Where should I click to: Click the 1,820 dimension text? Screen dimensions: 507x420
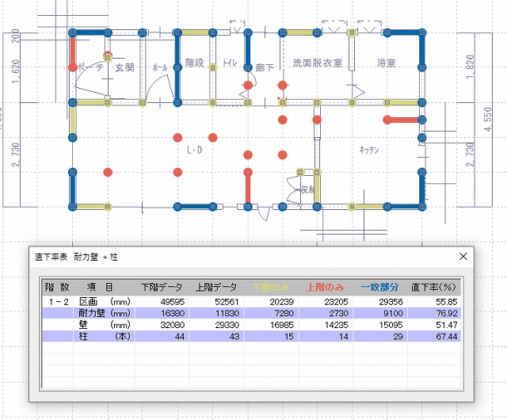(x=471, y=67)
